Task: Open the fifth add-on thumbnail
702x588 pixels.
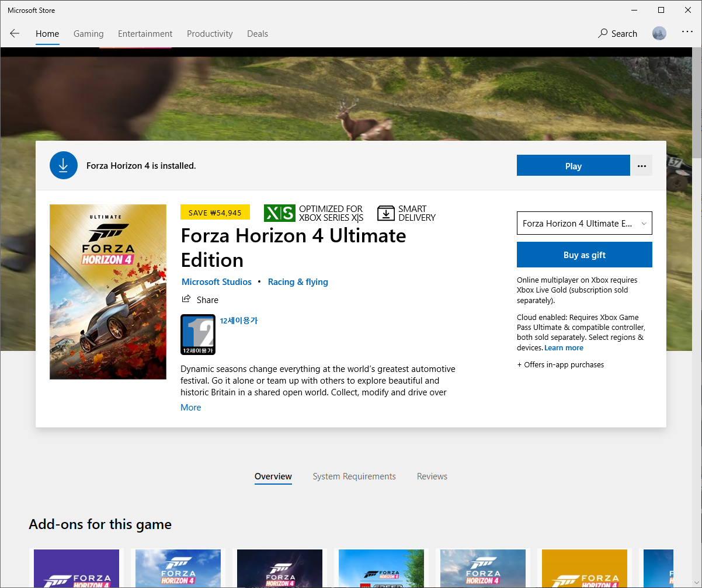Action: click(x=483, y=568)
